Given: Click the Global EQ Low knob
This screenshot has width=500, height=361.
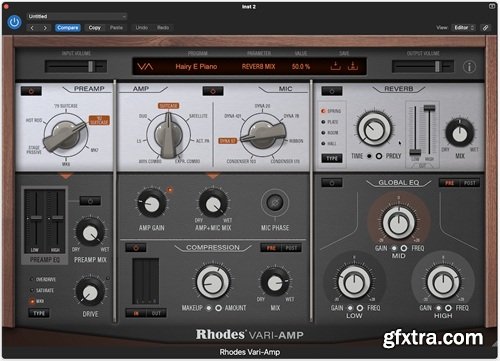Looking at the screenshot, I should [x=354, y=282].
